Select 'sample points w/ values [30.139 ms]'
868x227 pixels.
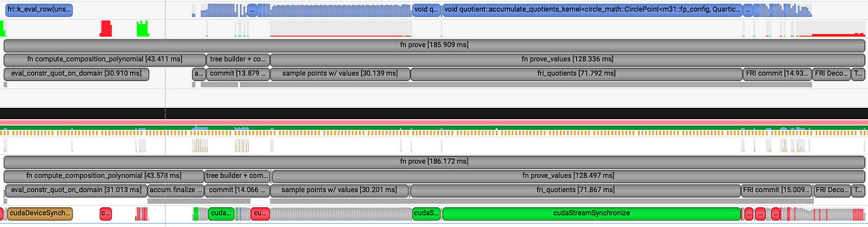[340, 74]
